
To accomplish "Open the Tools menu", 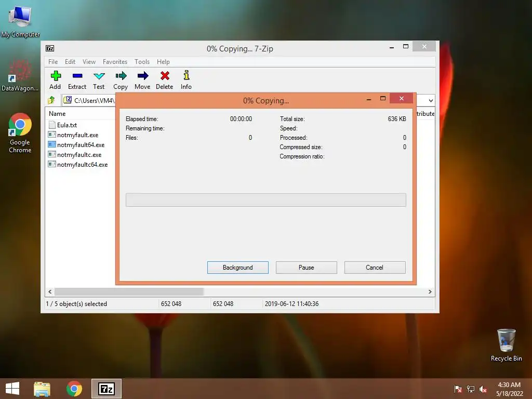I will tap(142, 62).
